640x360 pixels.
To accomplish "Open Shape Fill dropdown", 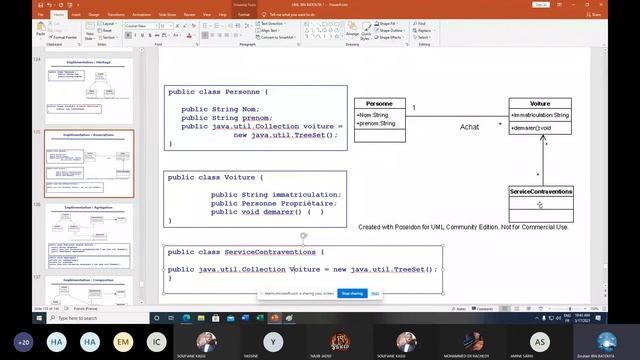I will (x=386, y=24).
